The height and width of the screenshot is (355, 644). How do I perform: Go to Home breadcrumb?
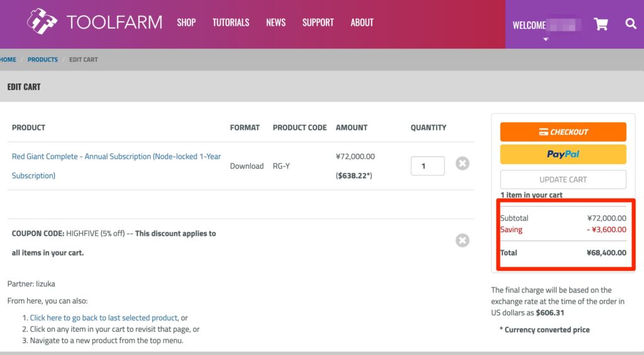tap(8, 60)
